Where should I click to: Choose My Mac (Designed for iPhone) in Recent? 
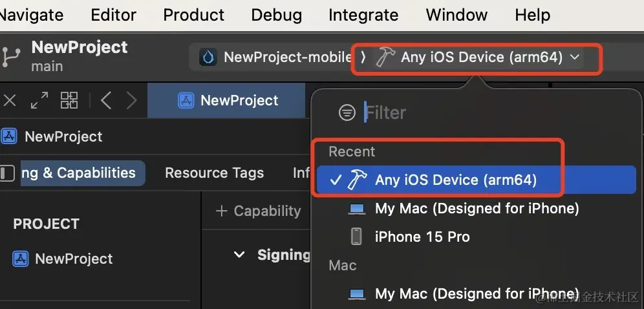[477, 208]
